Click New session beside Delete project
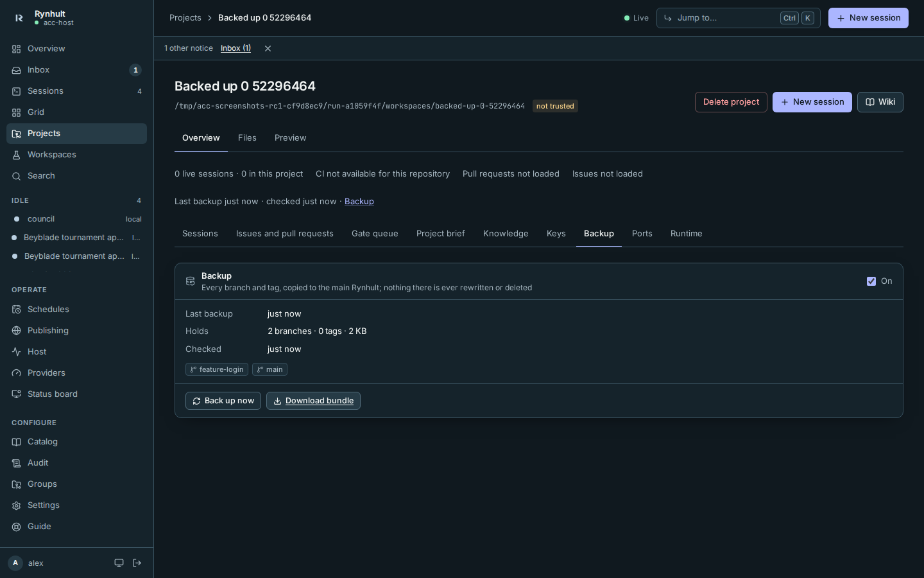The height and width of the screenshot is (578, 924). [812, 102]
